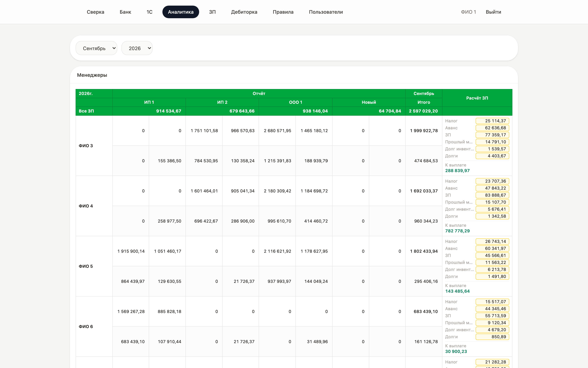588x368 pixels.
Task: Click ФИО 4 payout total 782 778,29
Action: pos(457,231)
